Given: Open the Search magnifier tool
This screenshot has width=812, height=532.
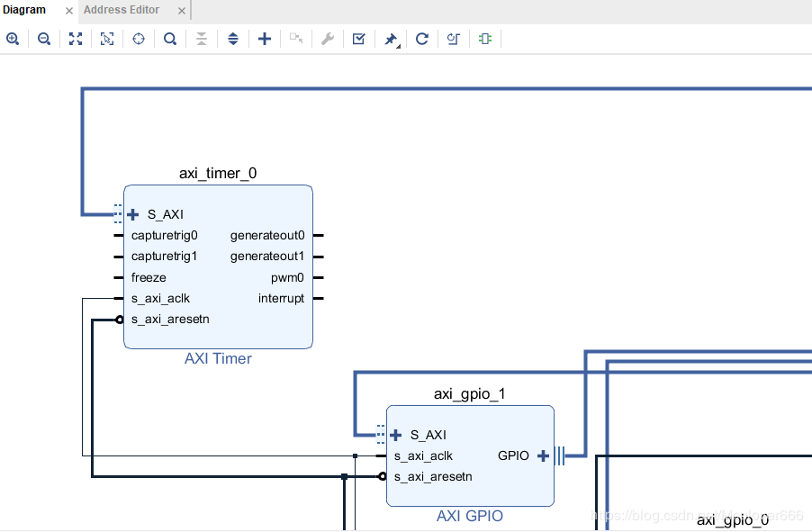Looking at the screenshot, I should (170, 39).
